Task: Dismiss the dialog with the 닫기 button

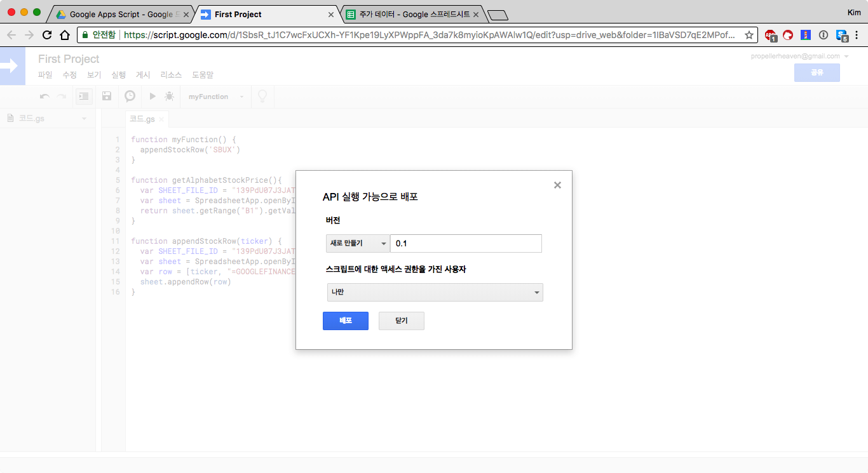Action: [401, 321]
